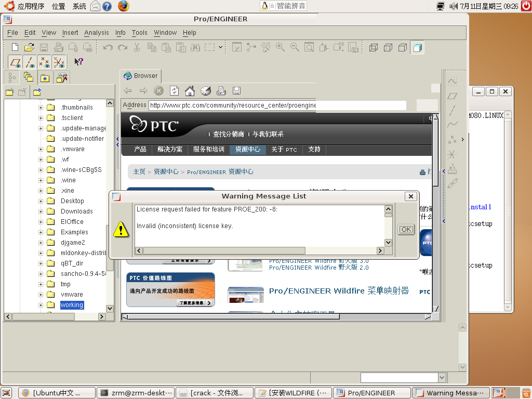Expand the .vmware folder
The image size is (532, 399).
41,149
